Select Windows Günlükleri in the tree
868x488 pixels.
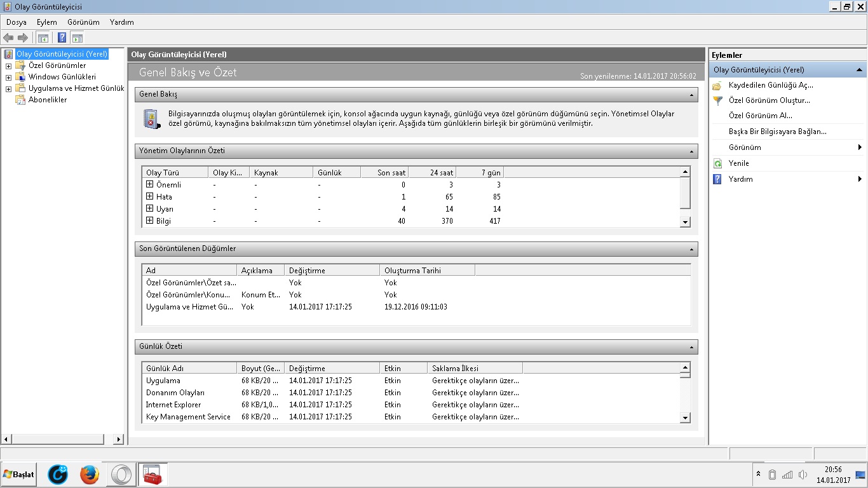point(62,77)
